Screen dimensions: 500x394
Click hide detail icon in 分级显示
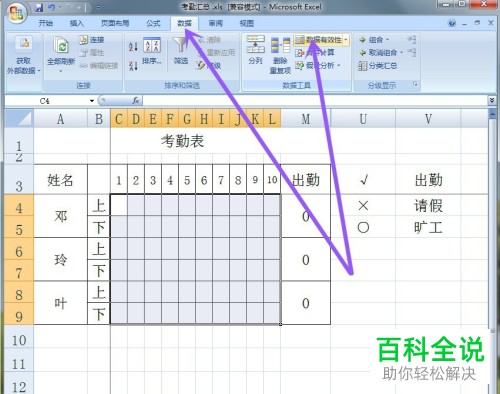tap(412, 53)
